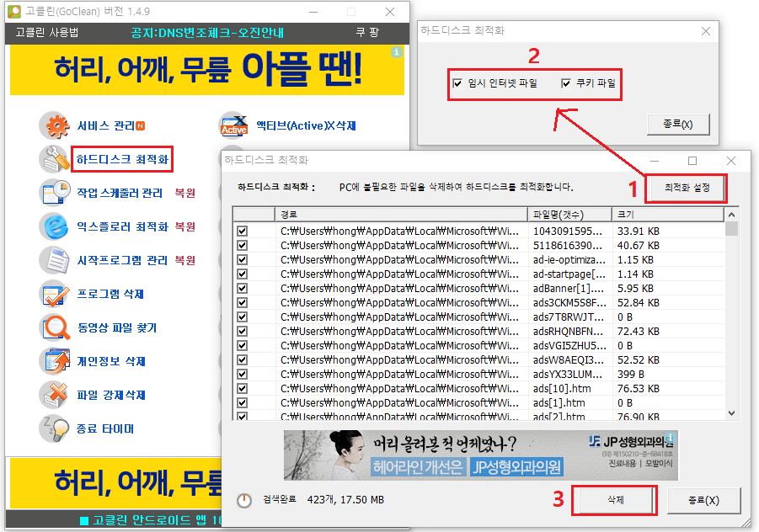Screen dimensions: 759x532
Task: Open the 공지:DNS변조체크-오진안내 notice
Action: [x=207, y=32]
